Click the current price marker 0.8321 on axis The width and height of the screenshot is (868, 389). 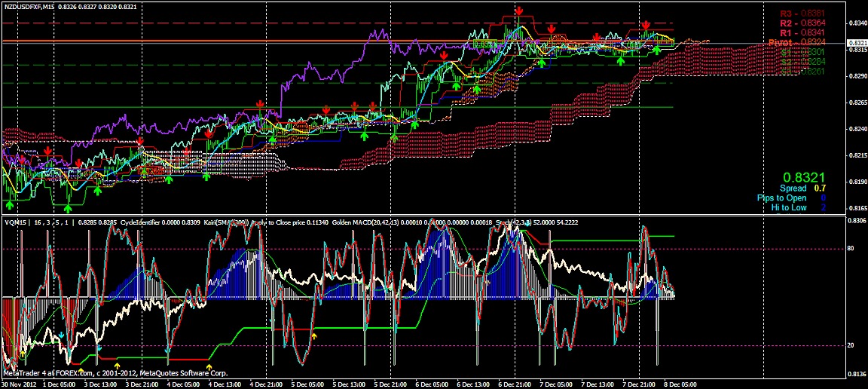click(857, 44)
